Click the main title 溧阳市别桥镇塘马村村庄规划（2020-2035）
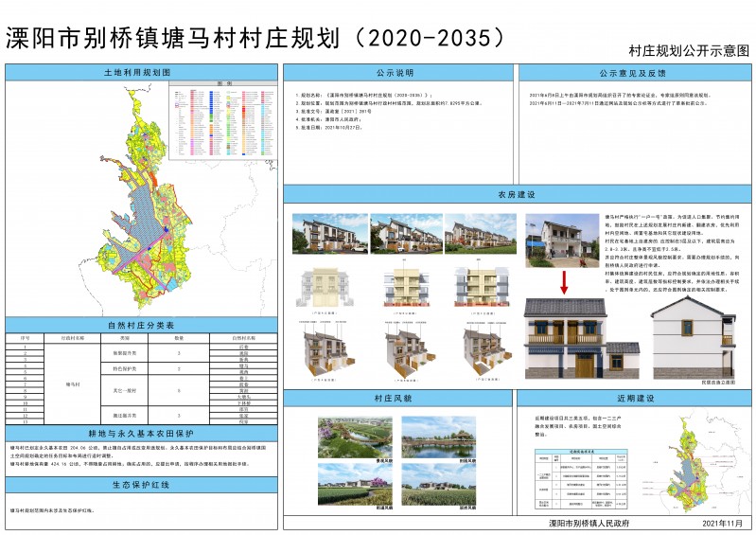756x535 pixels. point(255,38)
